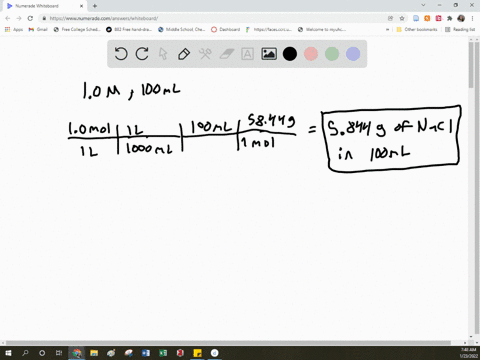Click the share icon in address bar

(x=391, y=18)
